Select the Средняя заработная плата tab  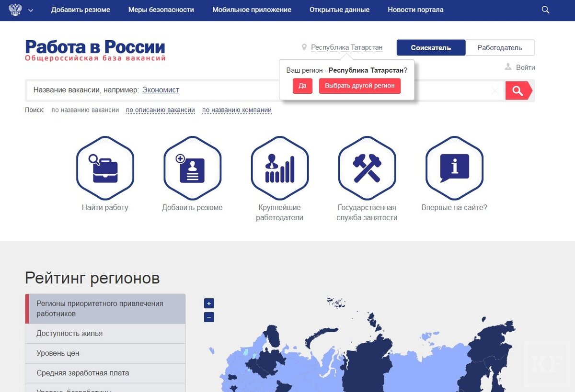coord(105,373)
